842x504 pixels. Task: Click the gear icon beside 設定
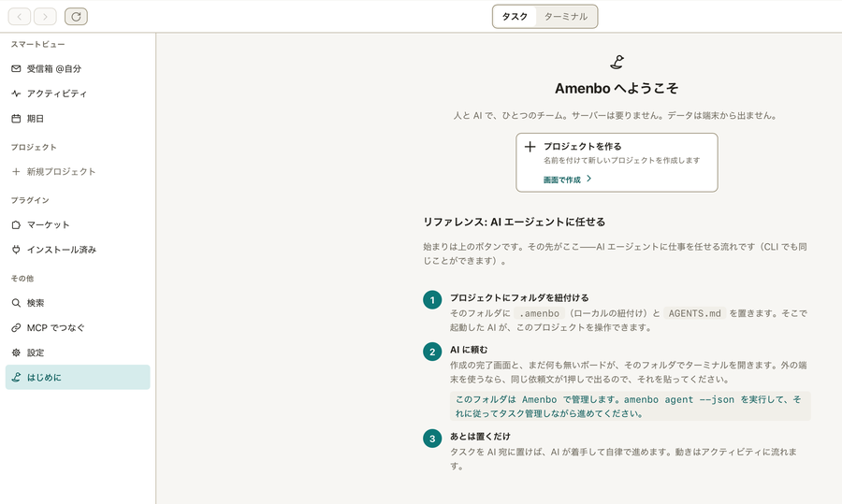coord(16,353)
